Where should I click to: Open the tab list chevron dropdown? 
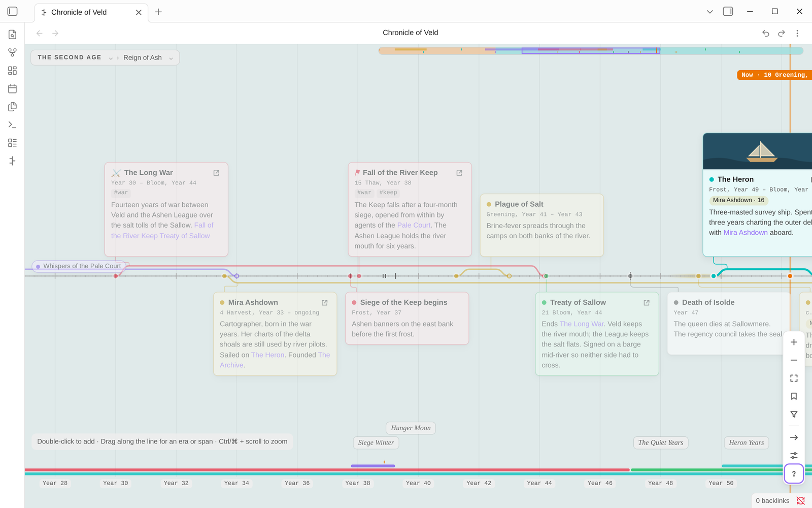[x=710, y=12]
